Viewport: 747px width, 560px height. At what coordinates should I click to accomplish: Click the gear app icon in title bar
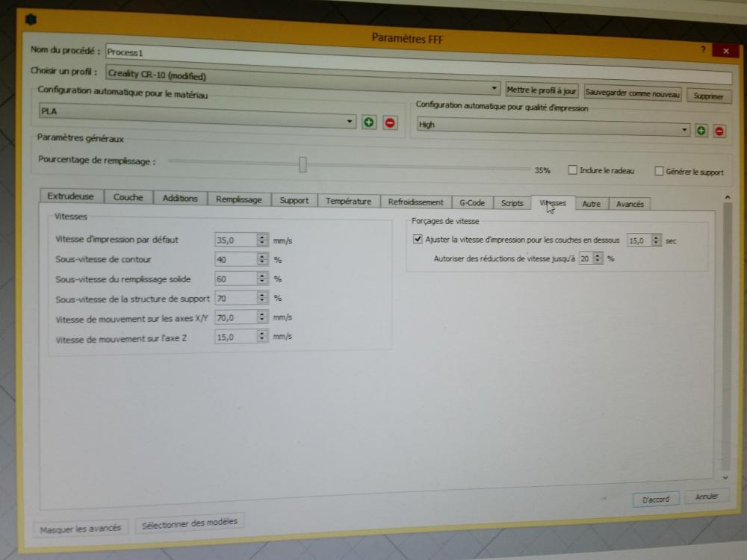tap(31, 19)
